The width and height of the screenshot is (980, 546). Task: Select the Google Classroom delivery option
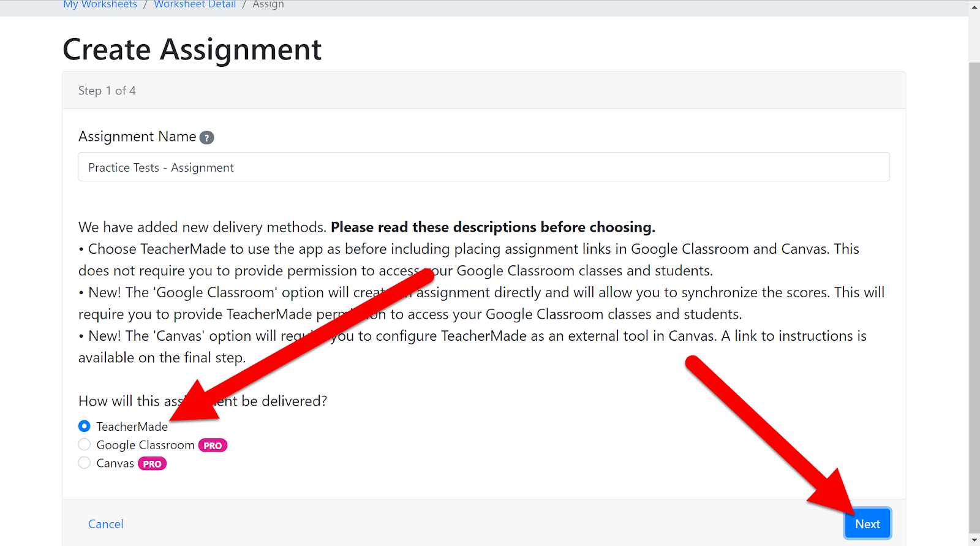coord(85,444)
